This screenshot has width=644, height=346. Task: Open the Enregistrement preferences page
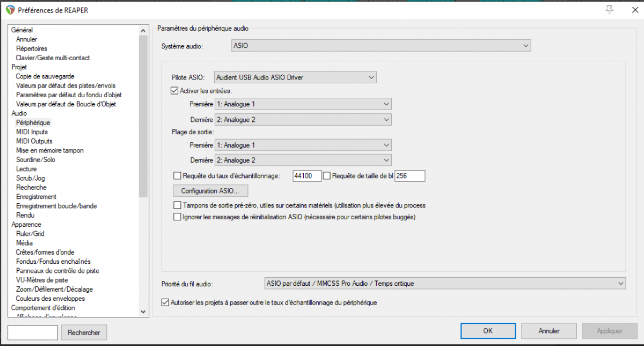point(36,197)
